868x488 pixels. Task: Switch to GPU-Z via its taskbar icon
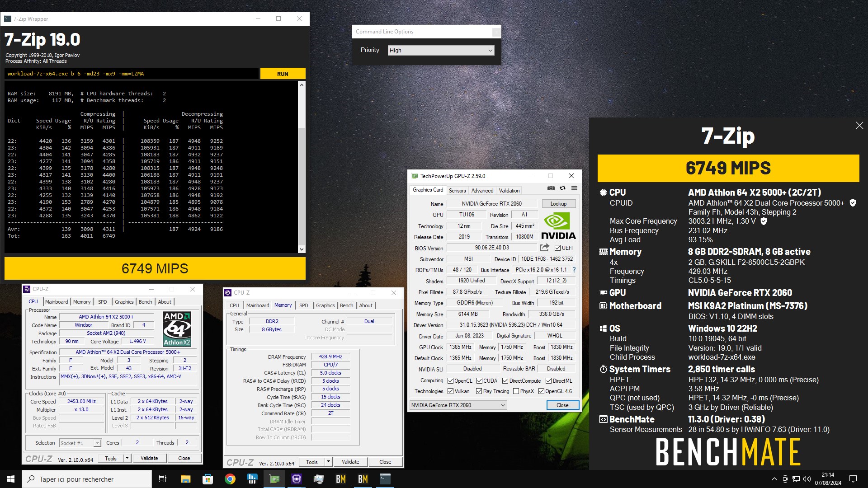pos(274,479)
